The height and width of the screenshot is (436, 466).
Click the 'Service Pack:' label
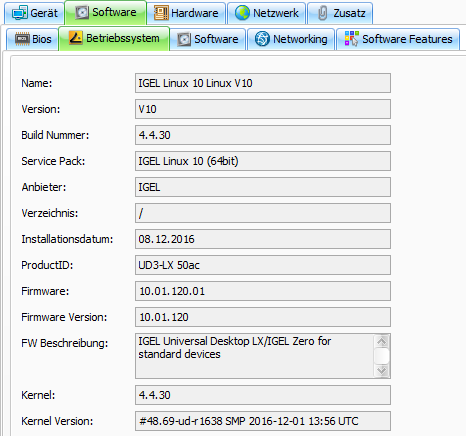point(53,161)
